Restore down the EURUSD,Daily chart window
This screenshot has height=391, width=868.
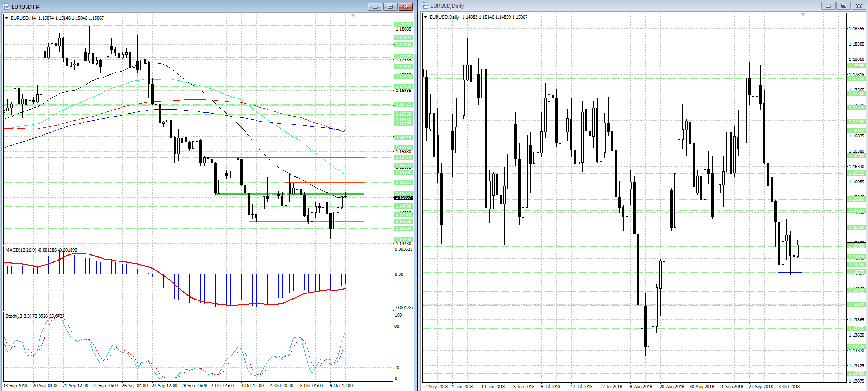(843, 6)
